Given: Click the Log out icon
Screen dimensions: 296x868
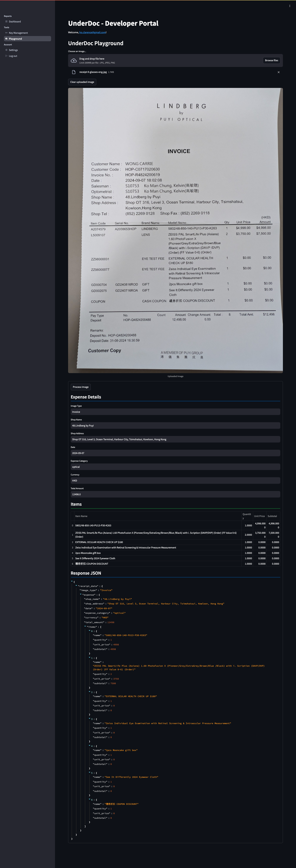Looking at the screenshot, I should point(6,56).
